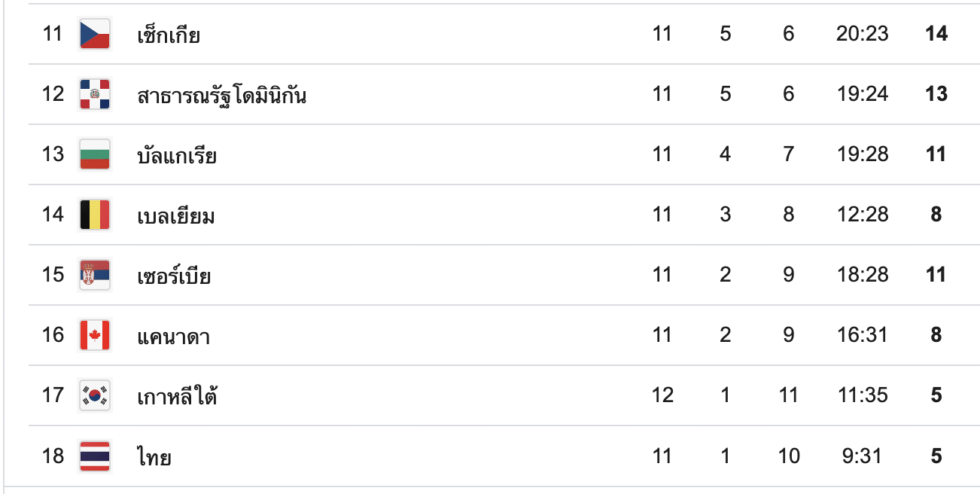Click the Dominican Republic flag icon

coord(95,94)
